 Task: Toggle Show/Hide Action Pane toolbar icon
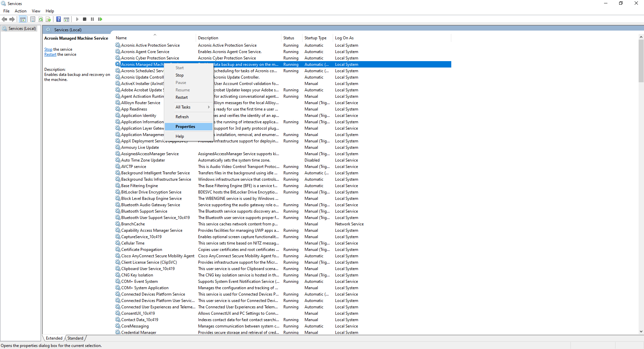point(66,19)
